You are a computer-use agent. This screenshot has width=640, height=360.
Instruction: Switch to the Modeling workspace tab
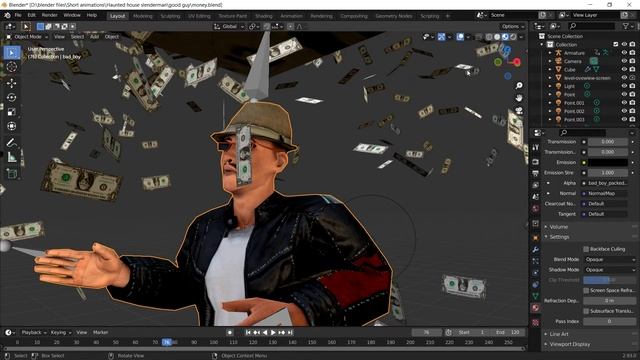coord(143,16)
